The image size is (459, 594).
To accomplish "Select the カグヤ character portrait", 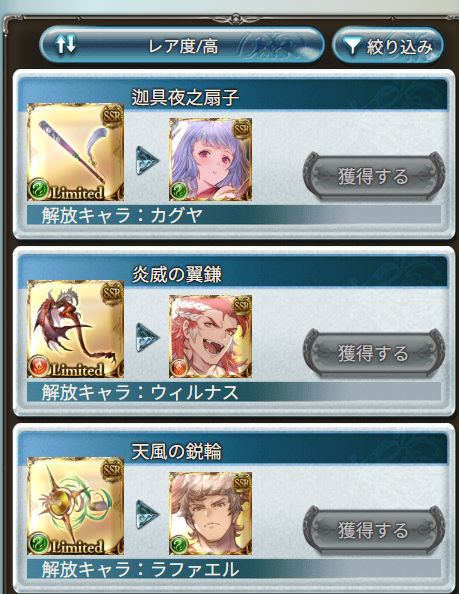I will coord(210,159).
